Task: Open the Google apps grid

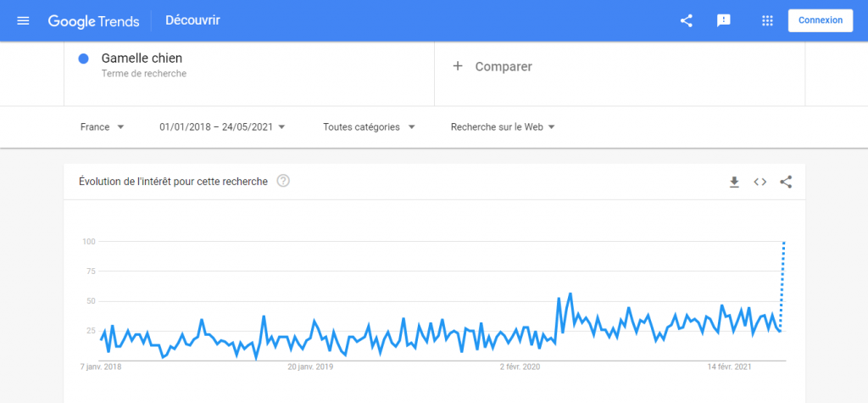Action: coord(768,20)
